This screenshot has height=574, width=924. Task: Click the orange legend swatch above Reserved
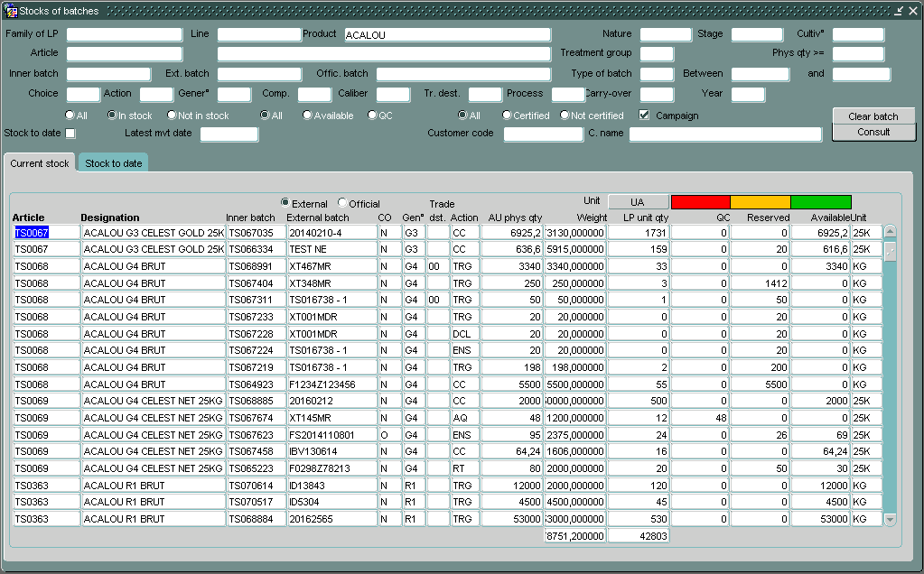tap(761, 202)
